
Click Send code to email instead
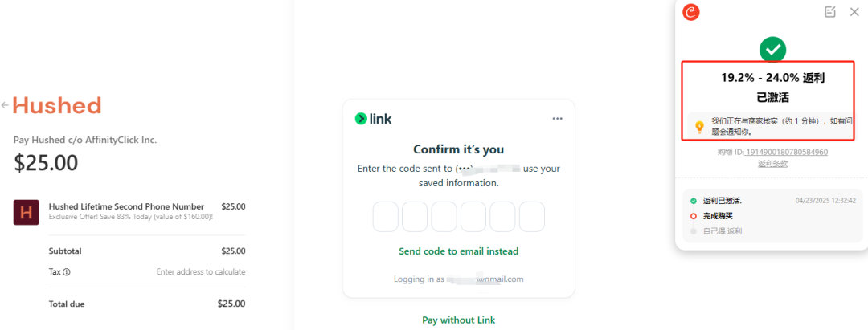coord(458,251)
